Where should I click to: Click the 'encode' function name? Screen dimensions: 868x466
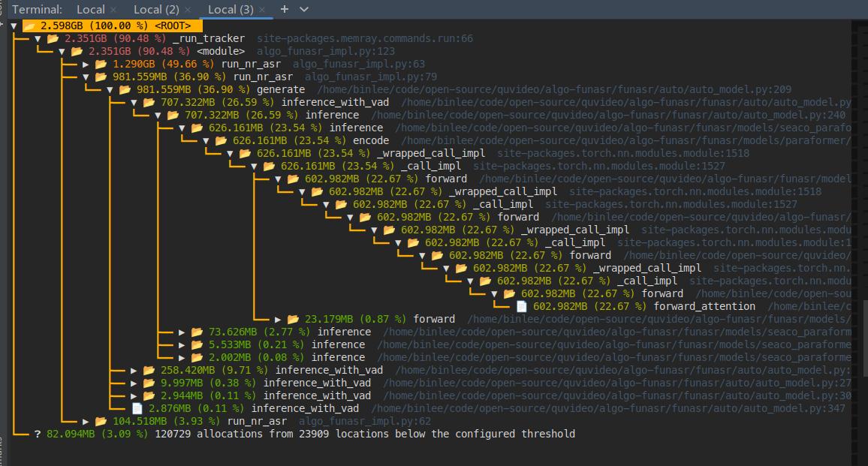371,140
